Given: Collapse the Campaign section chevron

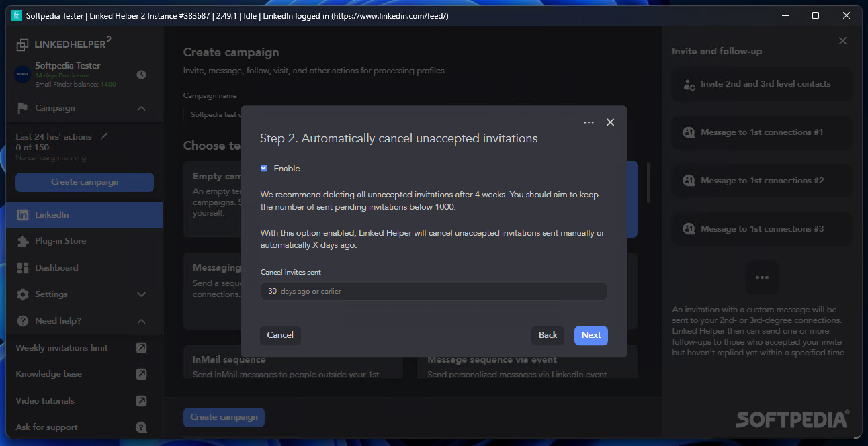Looking at the screenshot, I should click(141, 108).
